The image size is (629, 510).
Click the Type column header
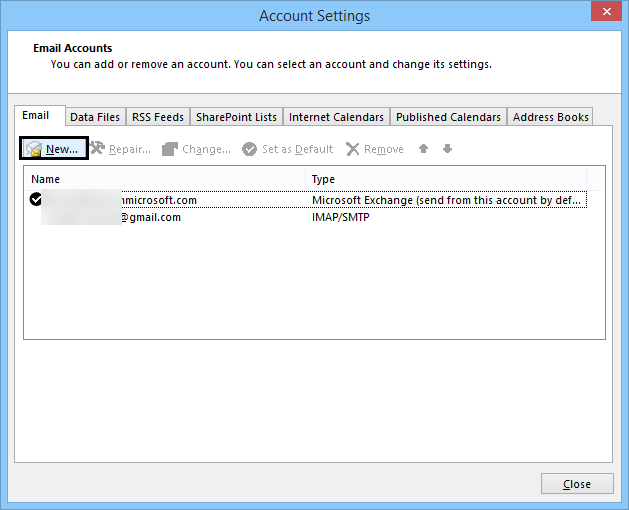pyautogui.click(x=446, y=179)
